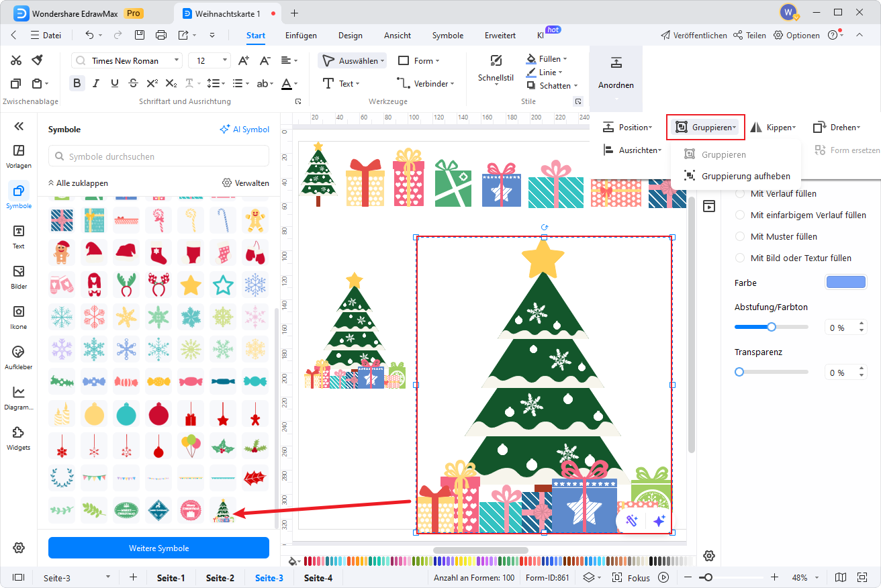The width and height of the screenshot is (881, 588).
Task: Select the 'Mit Muster füllen' option
Action: (783, 236)
